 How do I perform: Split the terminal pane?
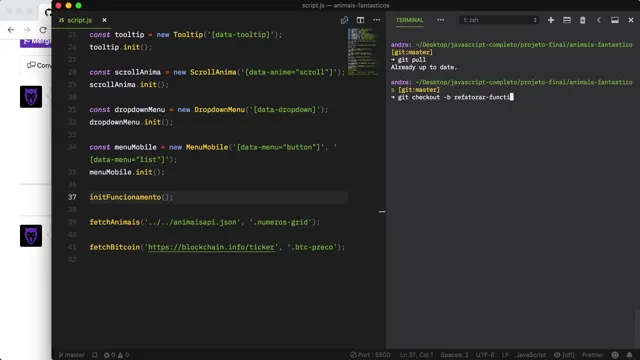[x=567, y=20]
